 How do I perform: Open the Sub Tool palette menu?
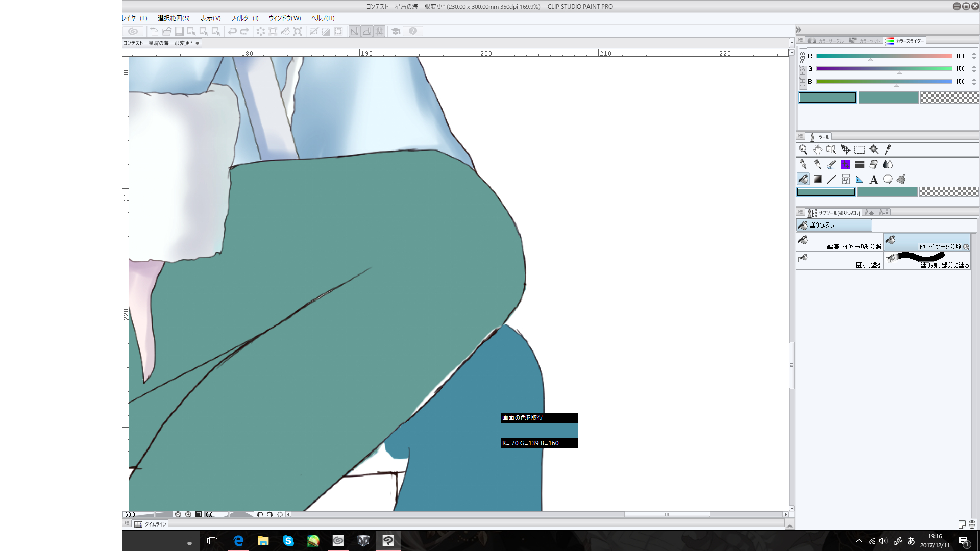click(800, 212)
